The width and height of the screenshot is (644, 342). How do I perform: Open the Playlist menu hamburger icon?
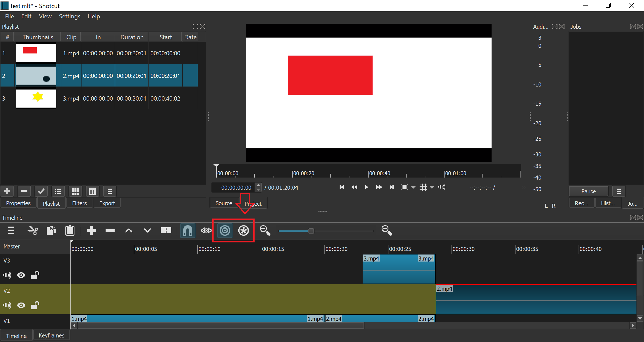click(x=109, y=191)
